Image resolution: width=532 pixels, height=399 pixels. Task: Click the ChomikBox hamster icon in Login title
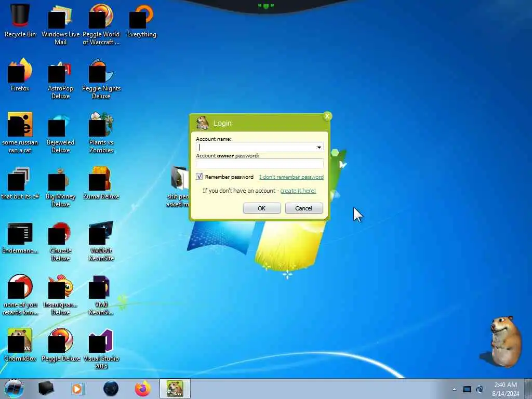point(203,123)
